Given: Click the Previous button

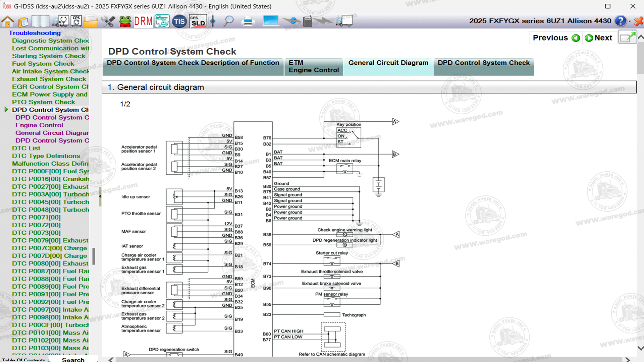Looking at the screenshot, I should click(556, 38).
